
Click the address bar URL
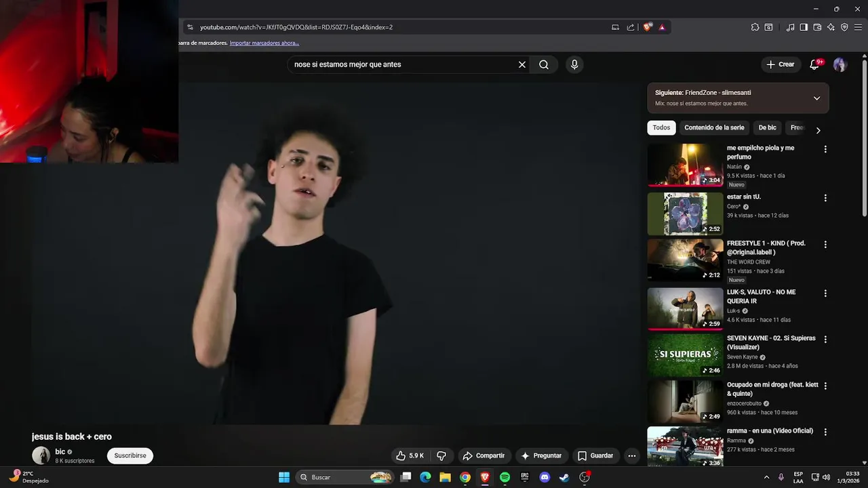(296, 27)
